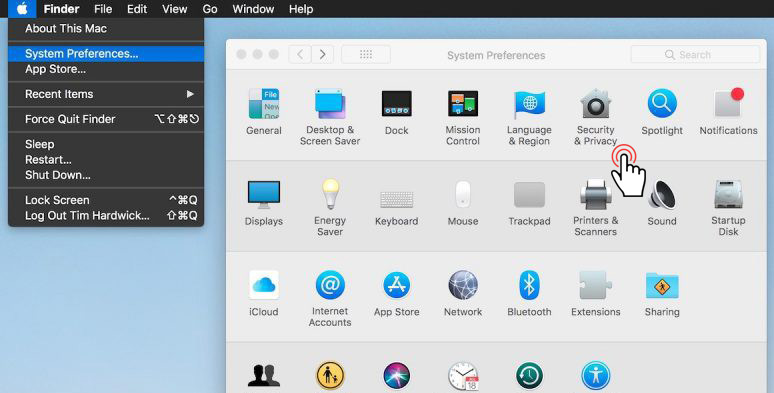Open the Go menu
Screen dimensions: 774x393
(x=210, y=9)
